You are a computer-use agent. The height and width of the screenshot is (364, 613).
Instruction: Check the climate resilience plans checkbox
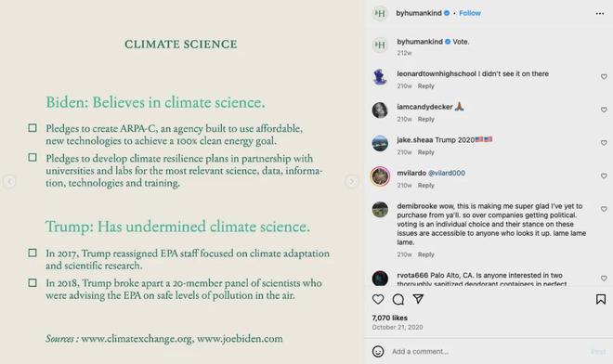(x=33, y=158)
